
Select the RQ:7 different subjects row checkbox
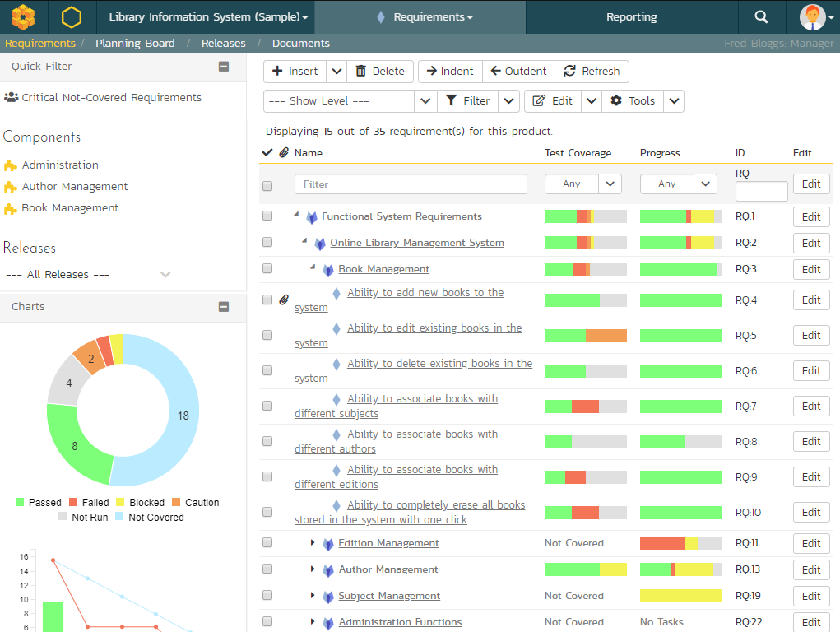point(267,406)
